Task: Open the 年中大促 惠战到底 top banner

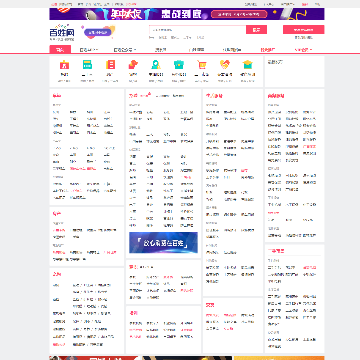Action: coord(187,14)
